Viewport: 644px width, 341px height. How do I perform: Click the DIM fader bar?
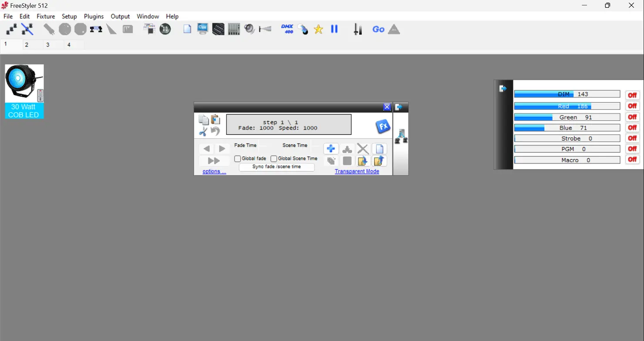pyautogui.click(x=567, y=94)
